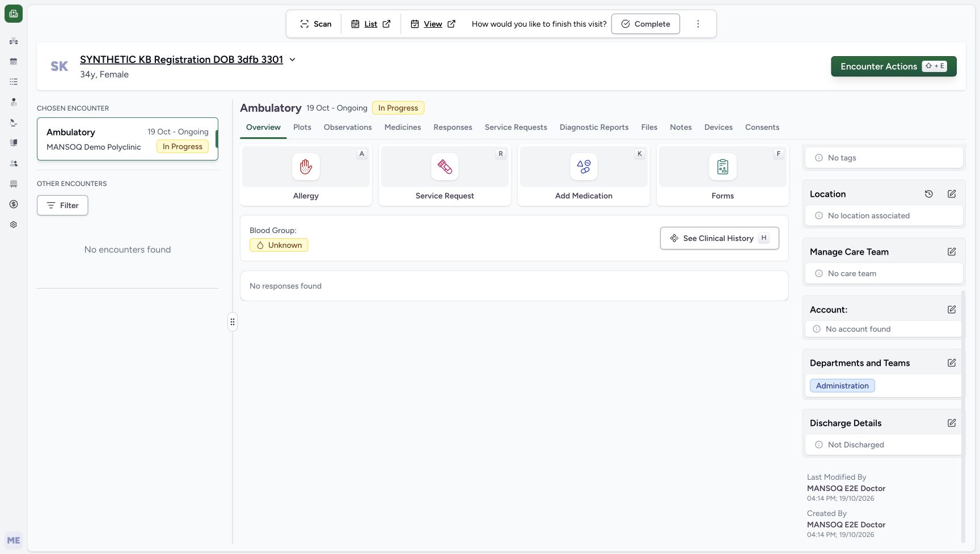Viewport: 980px width, 554px height.
Task: Open the List link in toolbar
Action: coord(371,24)
